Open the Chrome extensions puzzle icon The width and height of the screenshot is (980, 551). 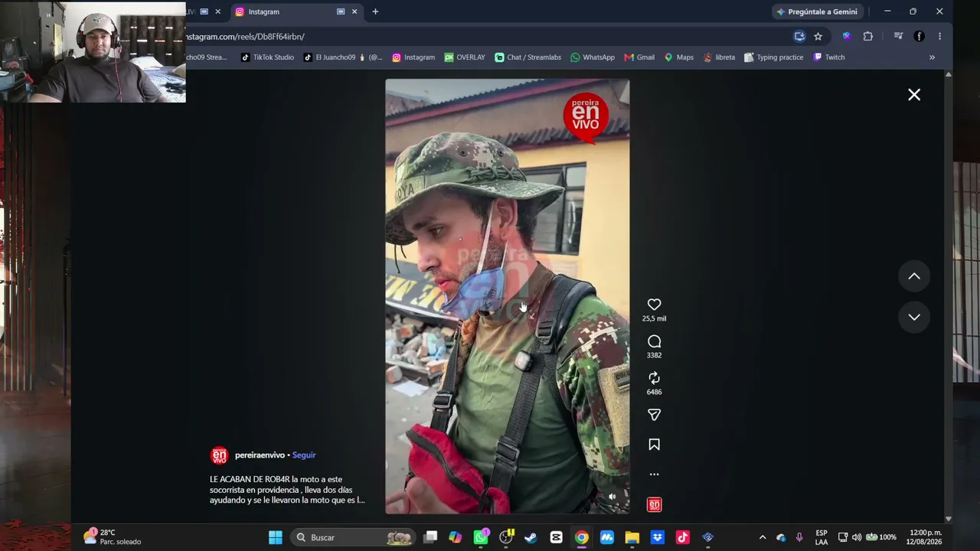click(x=867, y=36)
